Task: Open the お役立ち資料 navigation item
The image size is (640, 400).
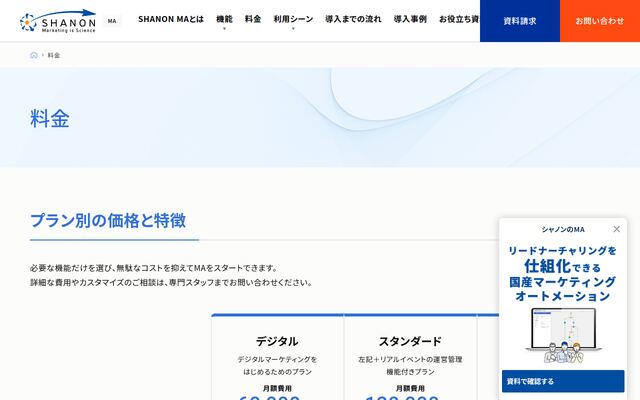Action: coord(459,19)
